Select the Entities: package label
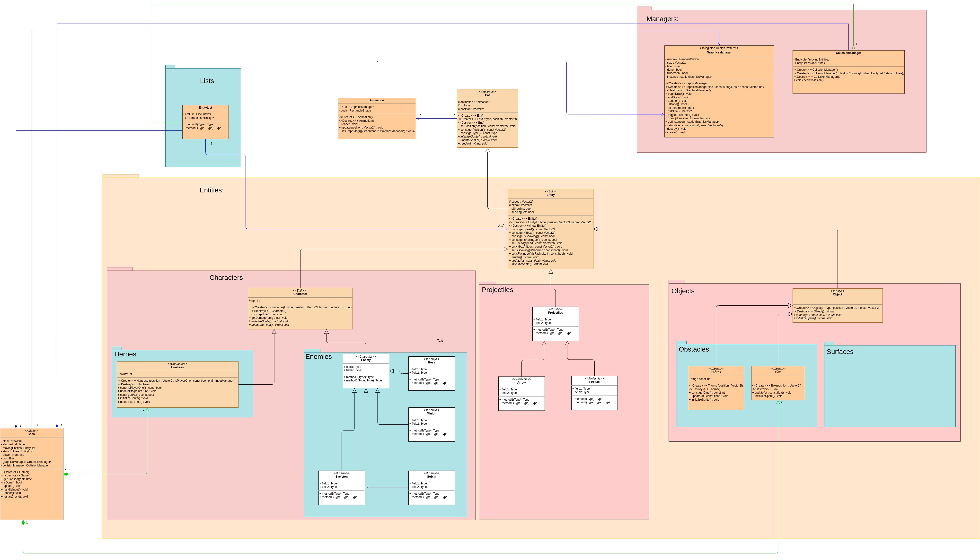The image size is (980, 560). click(x=211, y=190)
